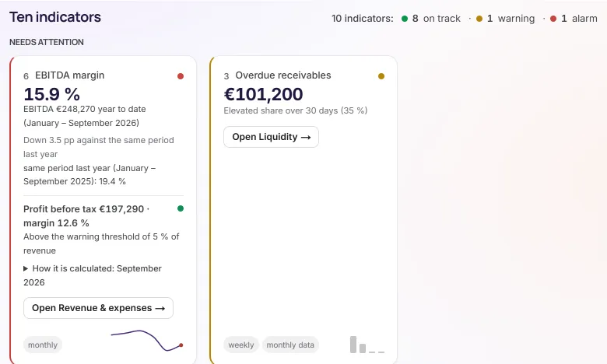Expand the 'How it is calculated' disclosure triangle
Image resolution: width=607 pixels, height=364 pixels.
(x=26, y=268)
